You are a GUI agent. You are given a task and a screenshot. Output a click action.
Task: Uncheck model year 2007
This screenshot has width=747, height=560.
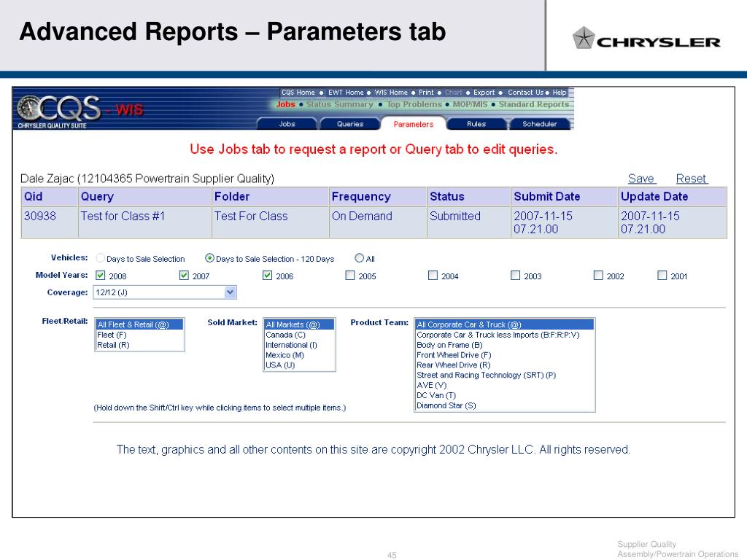(x=184, y=275)
